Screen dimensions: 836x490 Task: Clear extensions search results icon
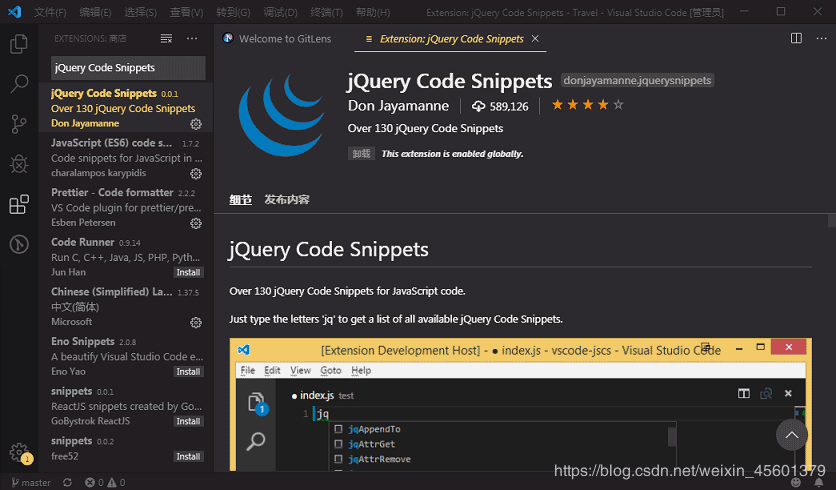pyautogui.click(x=166, y=39)
